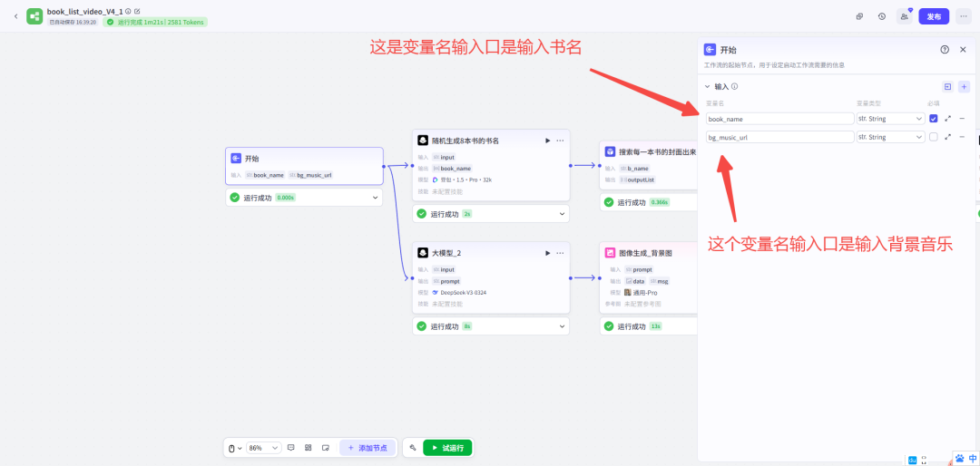Add a new input variable with plus
The height and width of the screenshot is (466, 980).
point(964,87)
